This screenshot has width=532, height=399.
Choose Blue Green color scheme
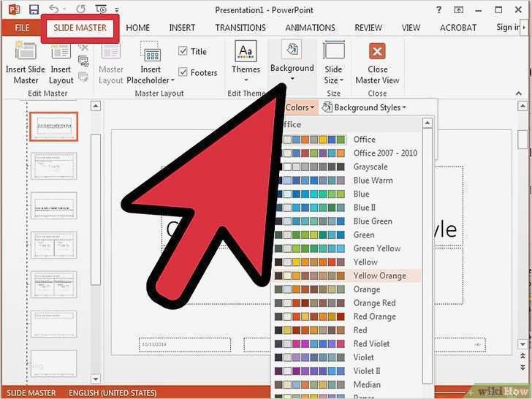[347, 221]
